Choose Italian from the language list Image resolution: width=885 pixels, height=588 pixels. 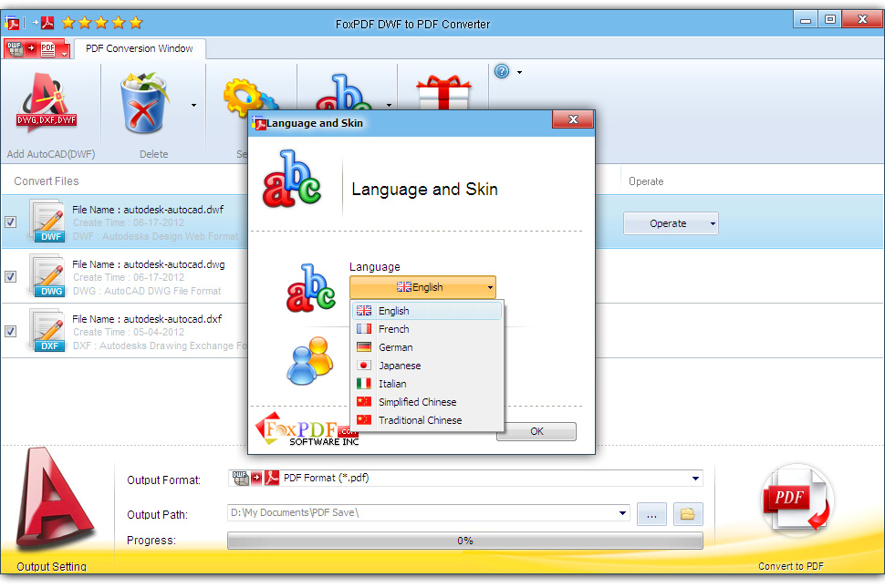pos(427,384)
